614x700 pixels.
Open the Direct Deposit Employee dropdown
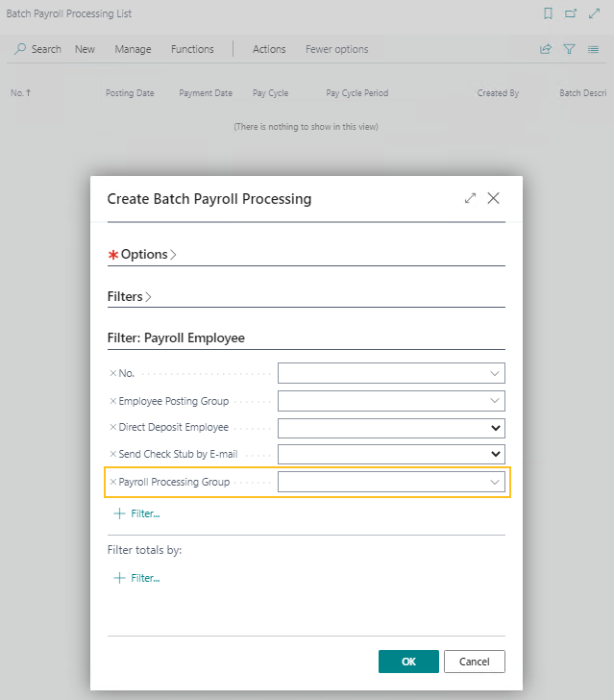[496, 428]
